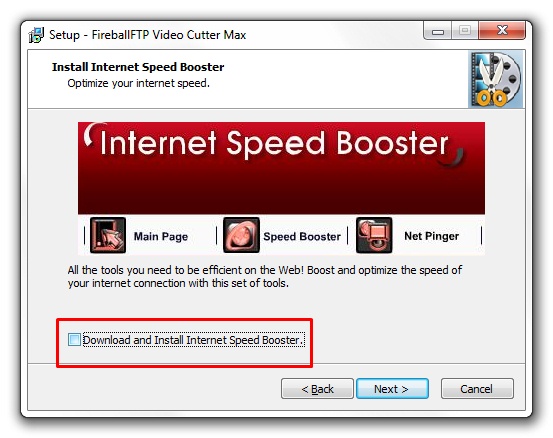Click the setup installer icon in title bar
The image size is (553, 438).
tap(36, 35)
